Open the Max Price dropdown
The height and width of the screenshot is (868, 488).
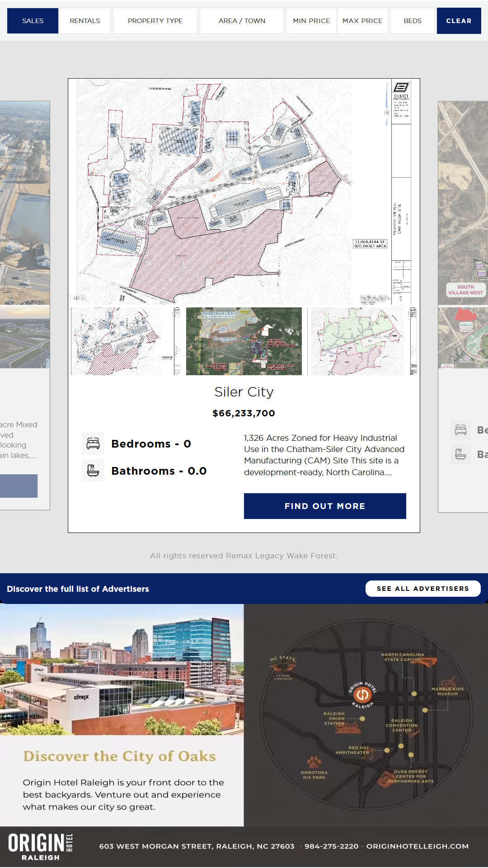pyautogui.click(x=362, y=21)
